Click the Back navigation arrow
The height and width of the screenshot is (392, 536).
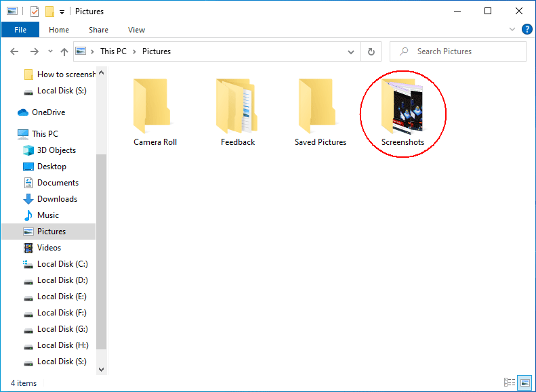point(14,51)
